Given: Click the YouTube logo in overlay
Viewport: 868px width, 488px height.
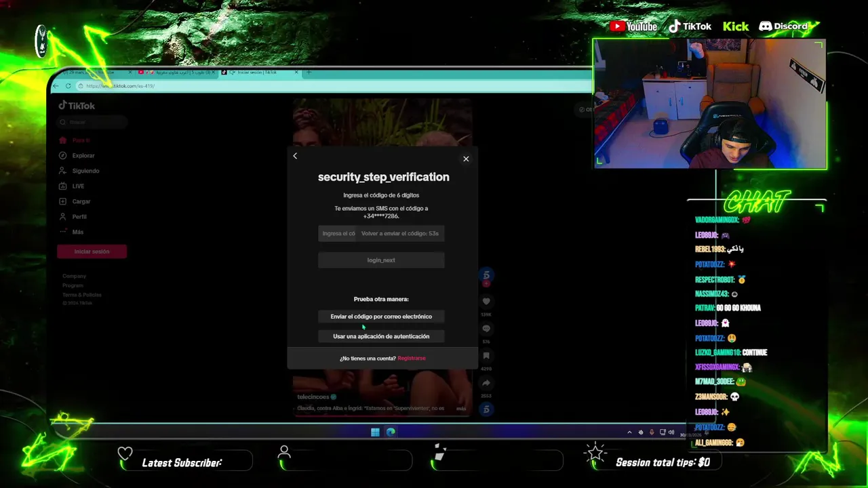Looking at the screenshot, I should tap(633, 26).
